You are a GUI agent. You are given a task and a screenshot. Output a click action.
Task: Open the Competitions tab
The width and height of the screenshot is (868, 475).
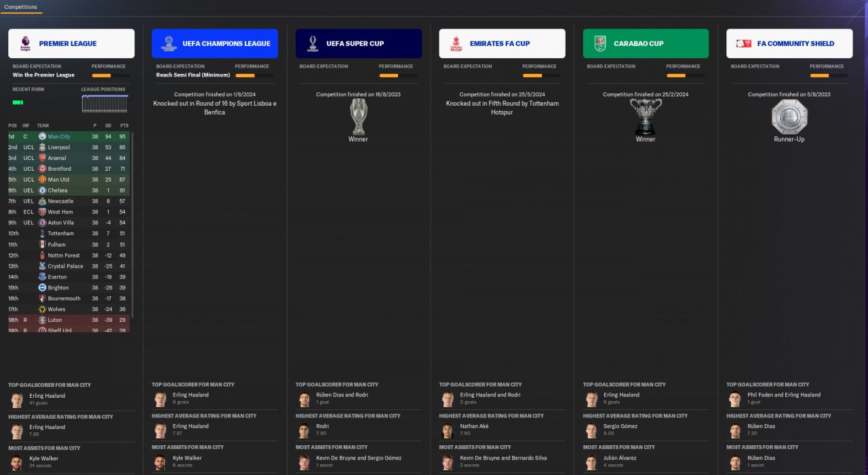tap(21, 7)
